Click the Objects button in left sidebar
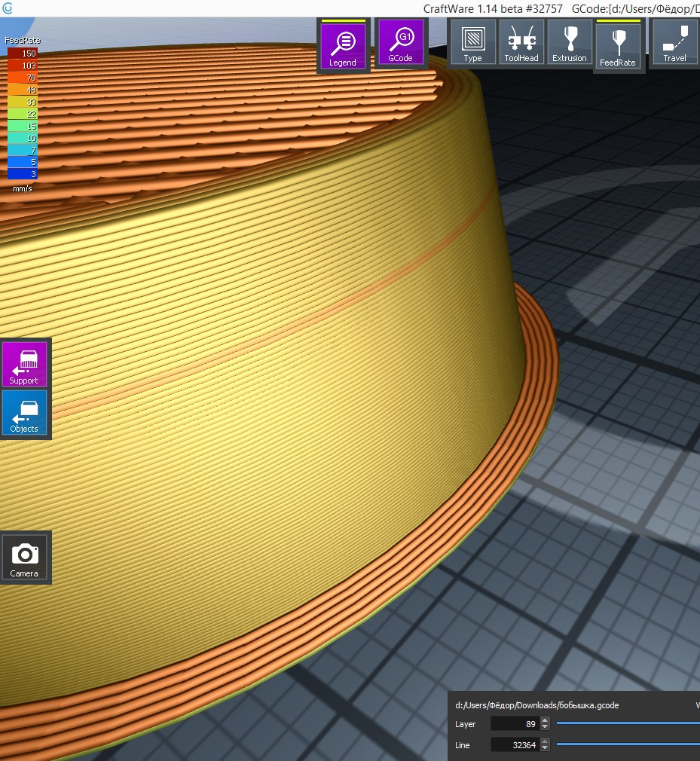Viewport: 700px width, 761px height. point(24,413)
